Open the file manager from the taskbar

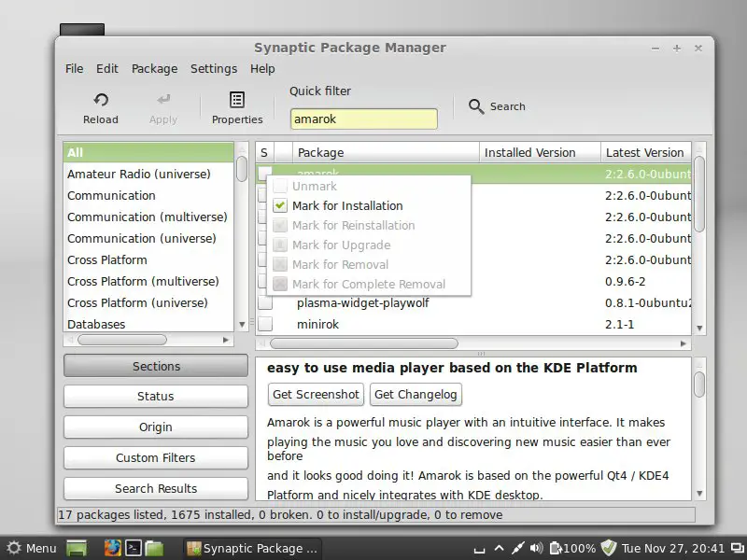154,548
